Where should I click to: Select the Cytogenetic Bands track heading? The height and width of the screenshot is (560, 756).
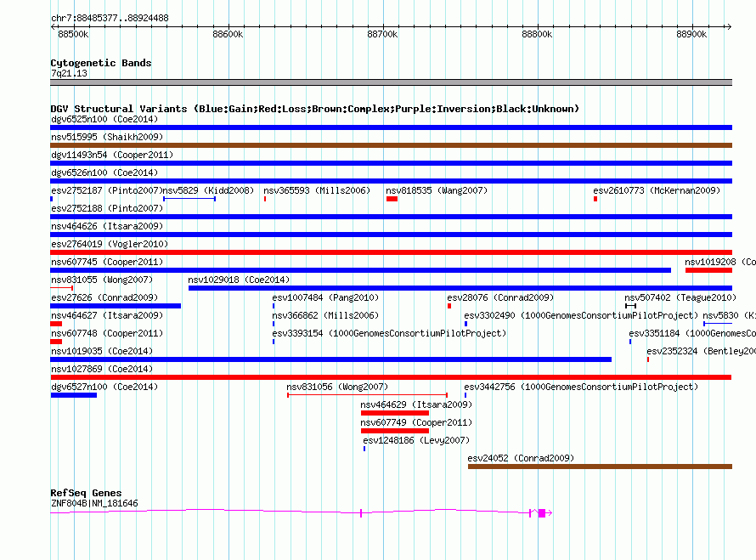click(x=101, y=63)
